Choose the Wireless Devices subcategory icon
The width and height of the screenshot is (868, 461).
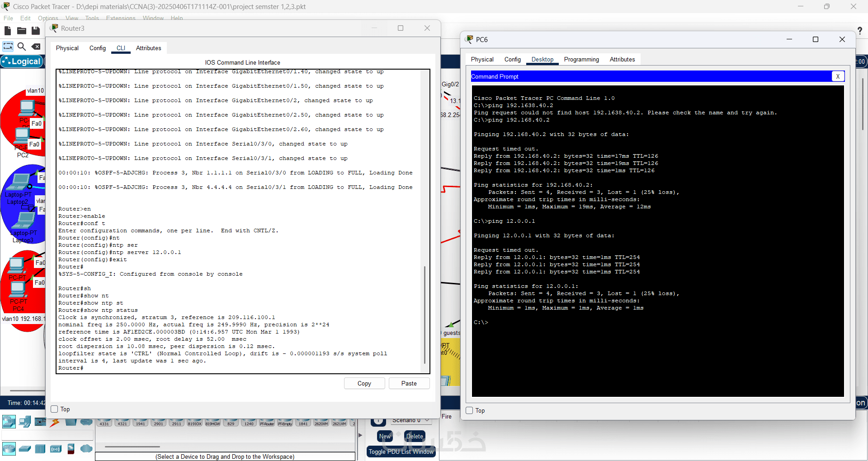click(56, 449)
